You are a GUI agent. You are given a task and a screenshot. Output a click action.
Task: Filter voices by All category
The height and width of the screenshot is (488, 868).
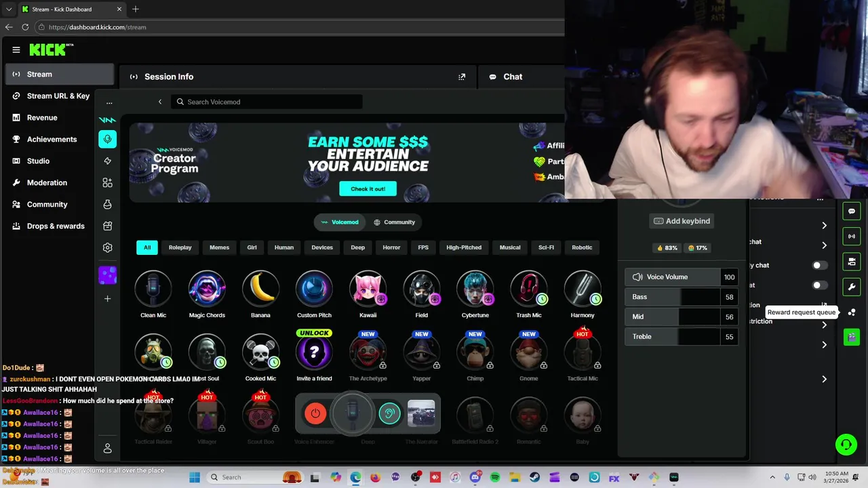[x=147, y=247]
